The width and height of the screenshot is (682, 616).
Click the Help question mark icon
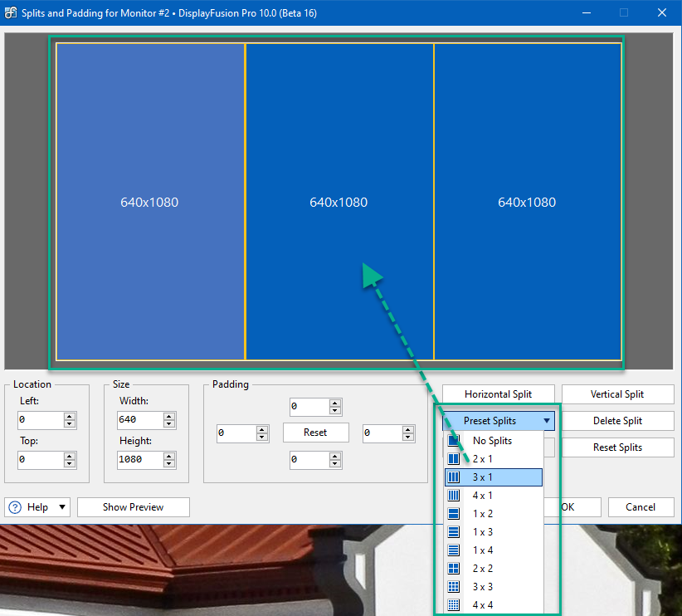coord(15,507)
